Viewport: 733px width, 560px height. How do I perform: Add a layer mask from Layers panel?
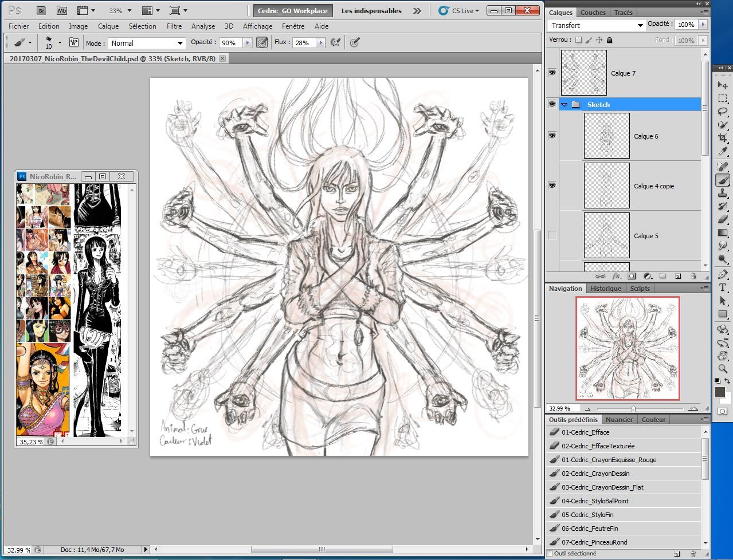point(632,276)
